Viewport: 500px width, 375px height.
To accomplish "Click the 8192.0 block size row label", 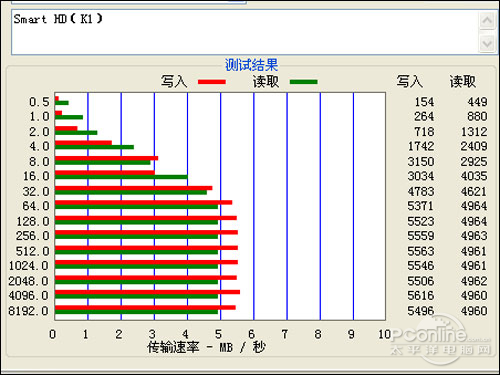I will [x=29, y=311].
